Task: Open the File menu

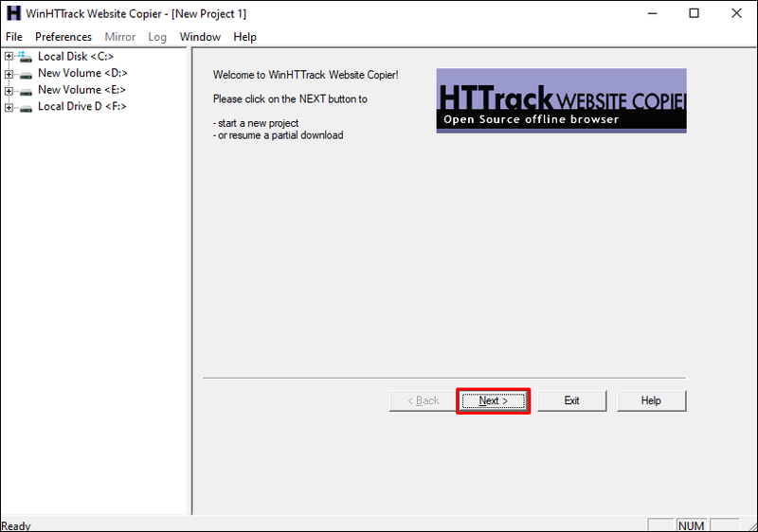Action: [x=14, y=37]
